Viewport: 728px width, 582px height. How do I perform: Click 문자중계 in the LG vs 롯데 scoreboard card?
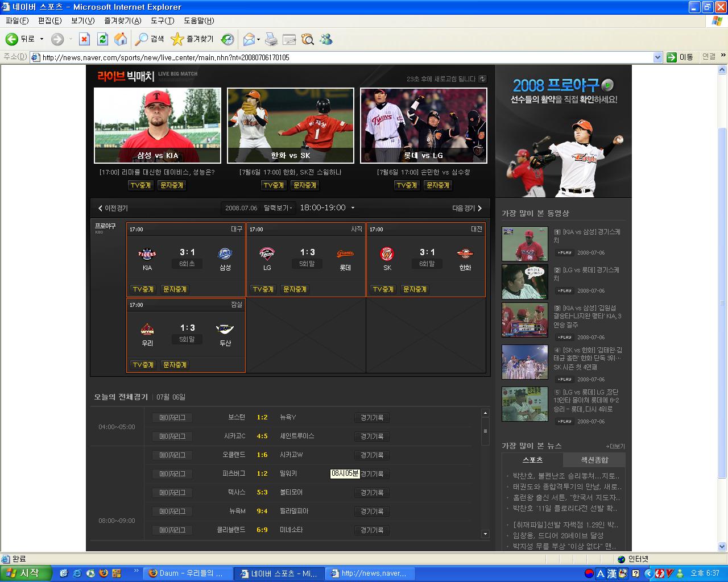[295, 289]
